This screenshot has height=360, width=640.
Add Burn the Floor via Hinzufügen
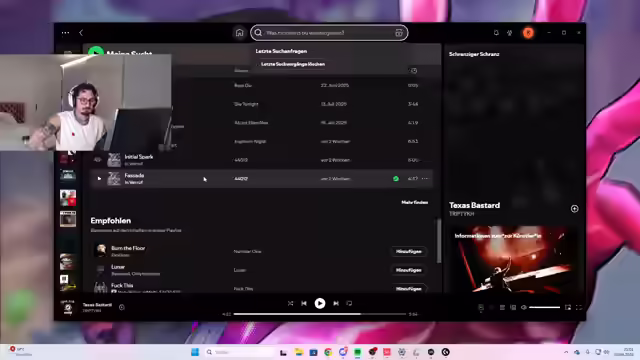pos(409,251)
